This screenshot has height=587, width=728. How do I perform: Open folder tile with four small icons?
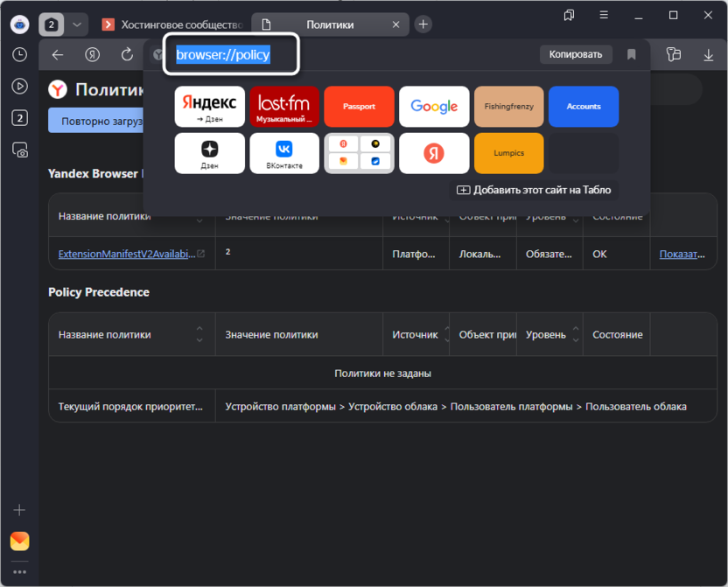click(359, 153)
